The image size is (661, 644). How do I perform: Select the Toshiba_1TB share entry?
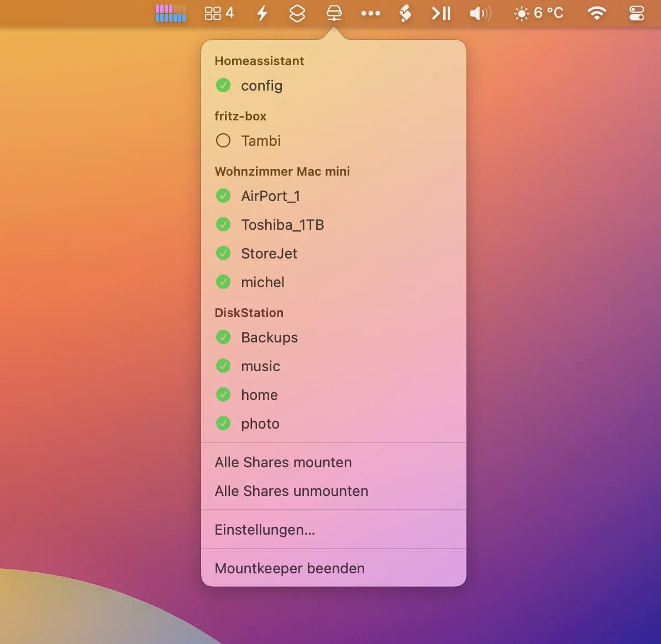click(282, 225)
